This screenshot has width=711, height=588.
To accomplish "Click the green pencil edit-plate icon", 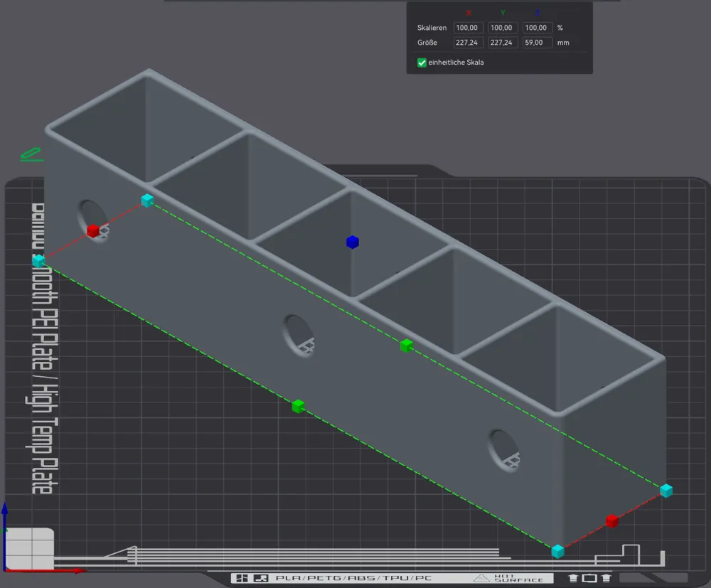I will (31, 154).
